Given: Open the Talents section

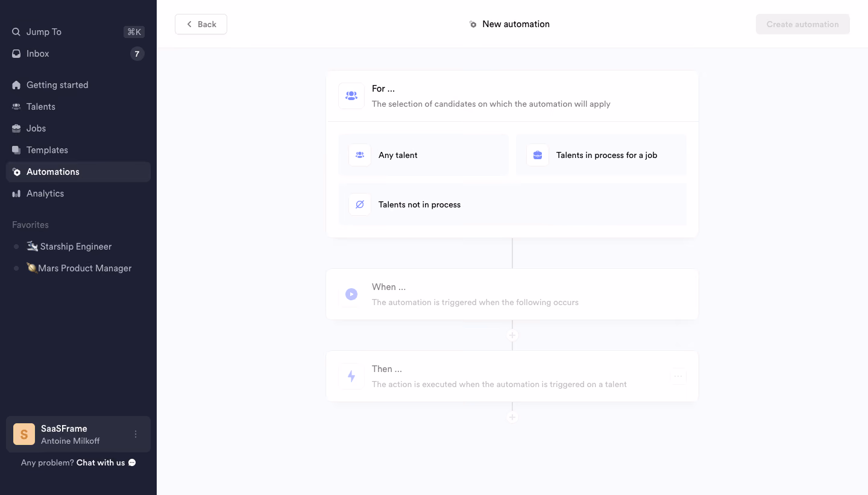Looking at the screenshot, I should coord(78,107).
